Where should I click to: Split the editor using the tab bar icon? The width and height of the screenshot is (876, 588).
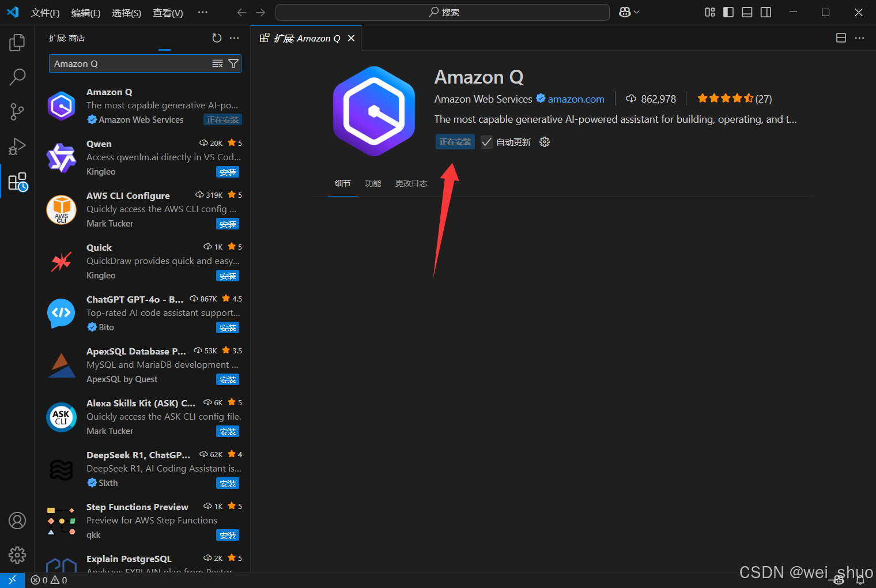pos(841,38)
